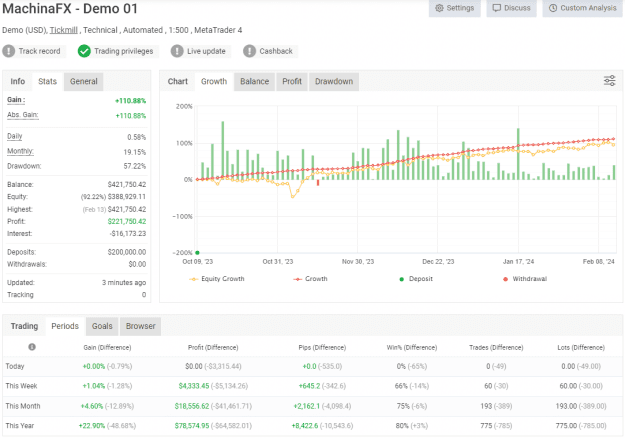Click the Deposits value $200,000.00

(127, 252)
